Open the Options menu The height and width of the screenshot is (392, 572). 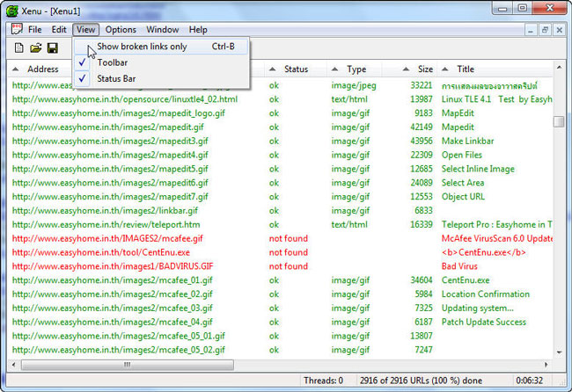[121, 30]
